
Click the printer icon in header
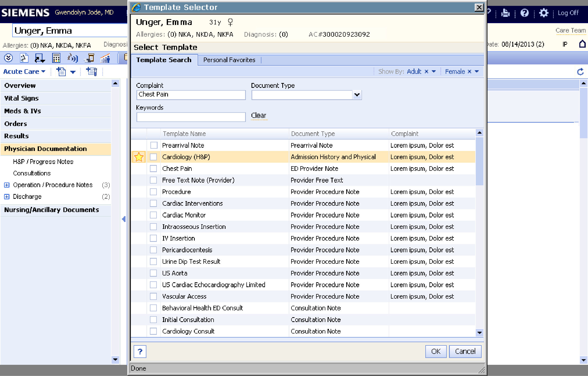pos(505,13)
